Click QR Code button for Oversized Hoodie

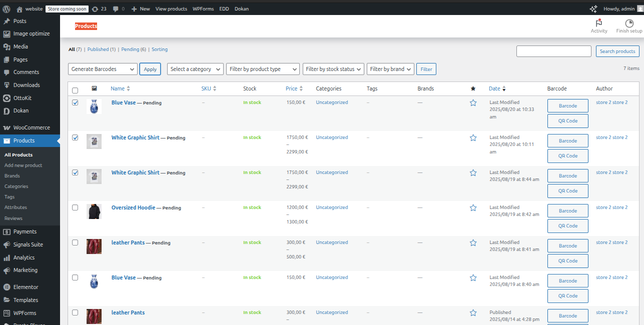click(x=567, y=226)
